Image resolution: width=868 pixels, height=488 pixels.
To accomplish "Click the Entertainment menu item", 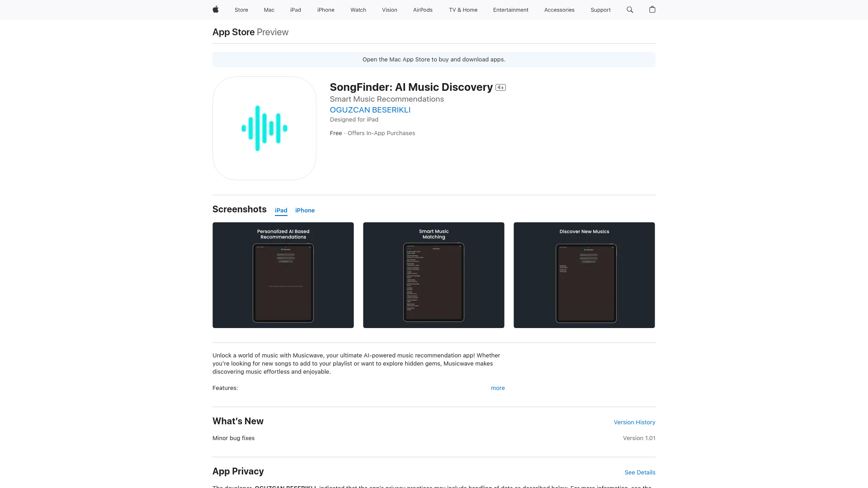I will coord(511,9).
